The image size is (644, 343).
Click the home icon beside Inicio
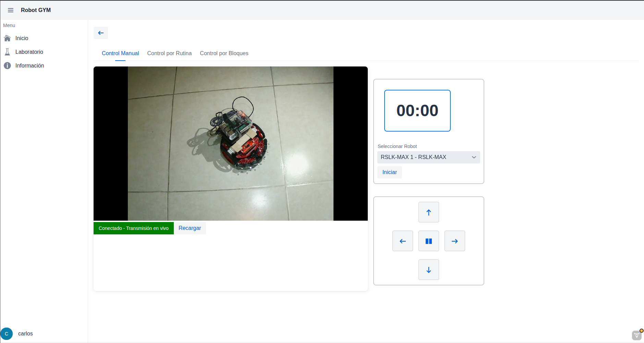pos(7,38)
